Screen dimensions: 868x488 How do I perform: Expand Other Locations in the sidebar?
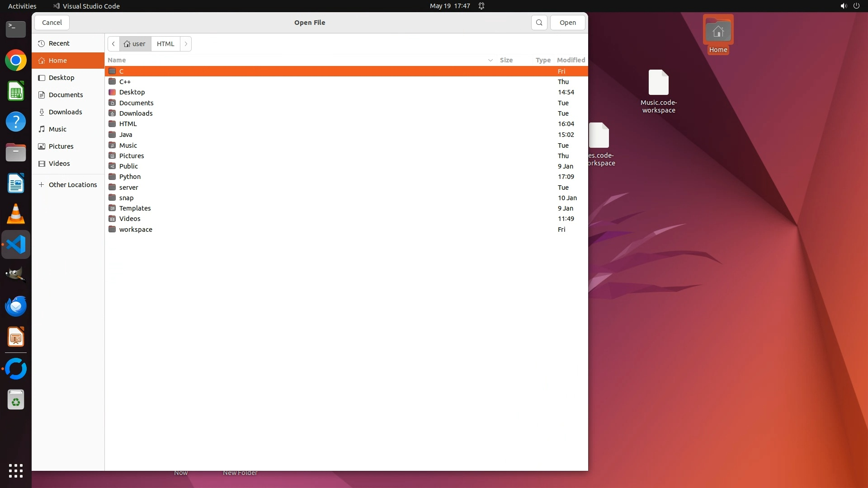(72, 185)
